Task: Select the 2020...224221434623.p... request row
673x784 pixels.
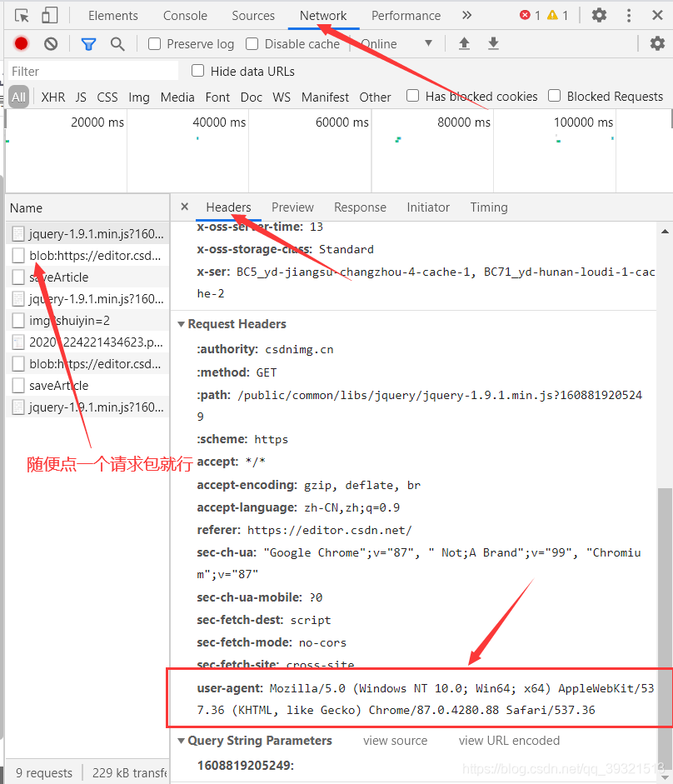Action: 87,342
